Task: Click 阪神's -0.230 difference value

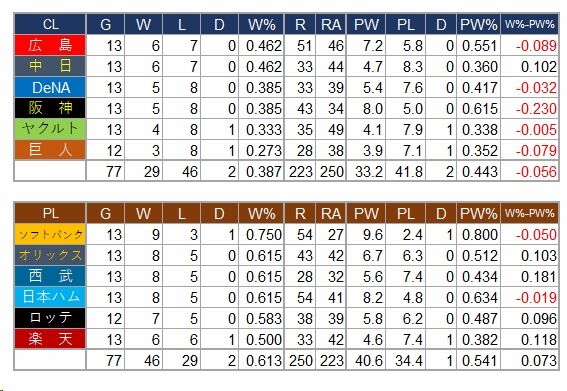Action: coord(536,109)
